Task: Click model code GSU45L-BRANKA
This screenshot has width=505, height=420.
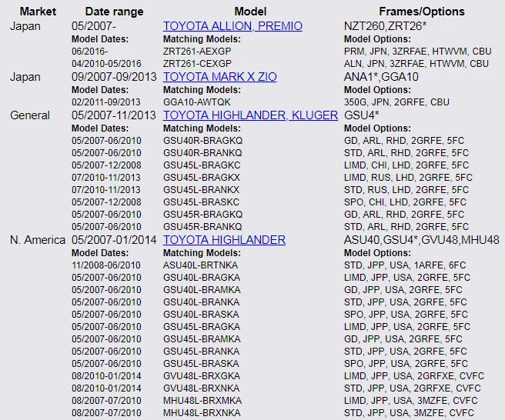Action: [201, 351]
